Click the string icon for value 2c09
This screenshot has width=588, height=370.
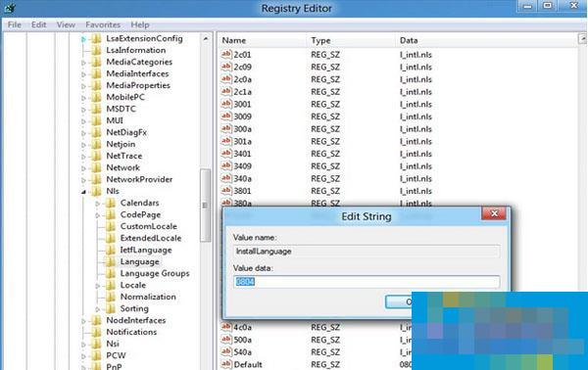click(226, 67)
